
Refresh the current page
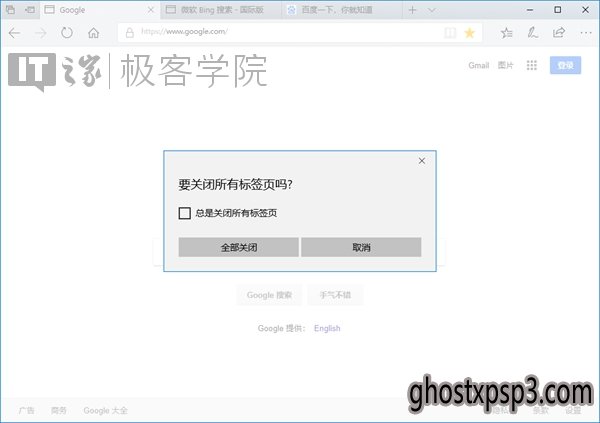click(67, 33)
